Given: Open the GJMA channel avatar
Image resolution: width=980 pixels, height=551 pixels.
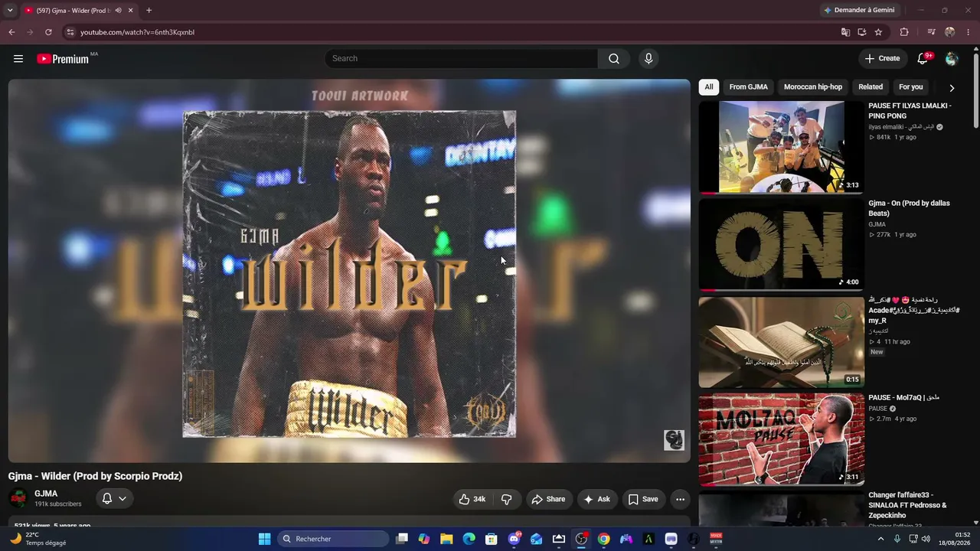Looking at the screenshot, I should (x=18, y=498).
